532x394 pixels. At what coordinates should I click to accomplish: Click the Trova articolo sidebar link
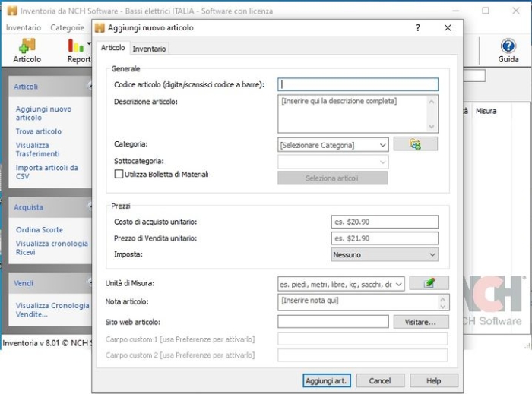click(39, 131)
